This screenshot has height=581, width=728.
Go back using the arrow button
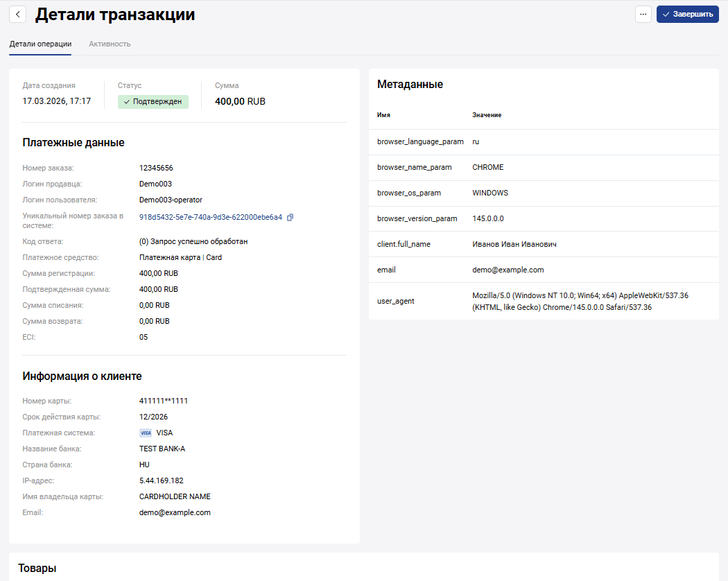coord(17,15)
